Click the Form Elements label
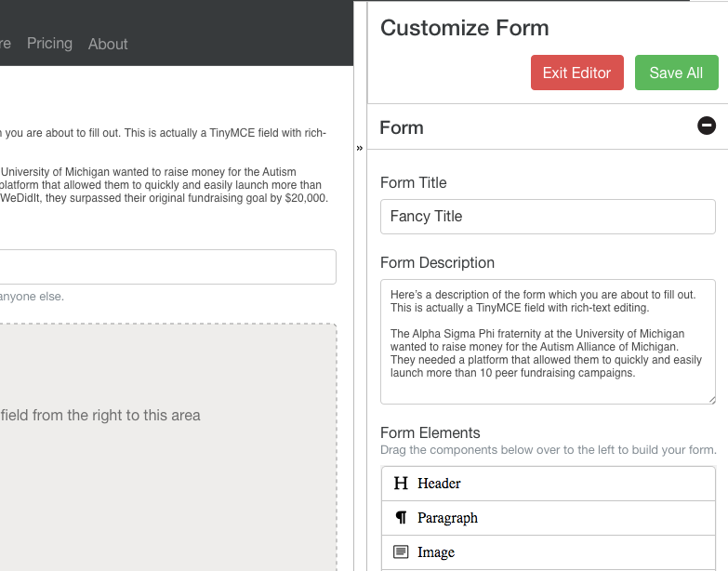Viewport: 728px width, 571px height. point(430,432)
